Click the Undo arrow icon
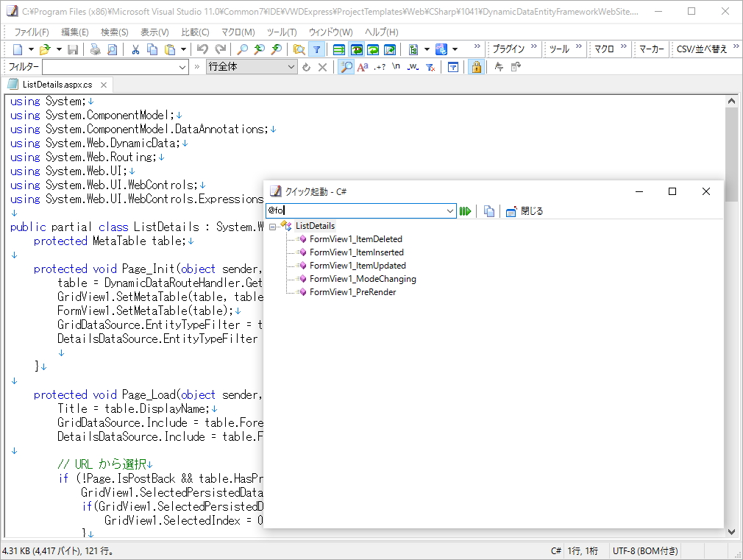 [202, 49]
